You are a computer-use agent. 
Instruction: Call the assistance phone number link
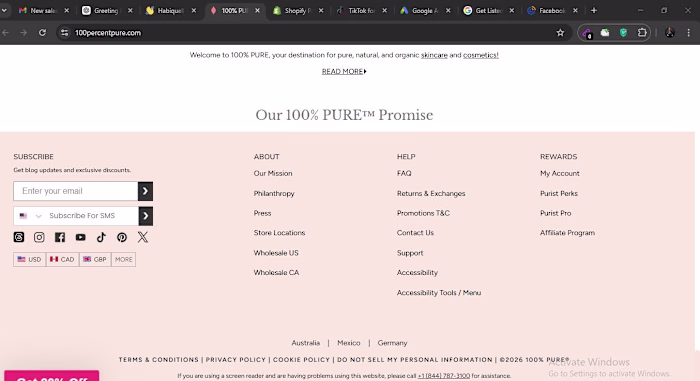[444, 376]
